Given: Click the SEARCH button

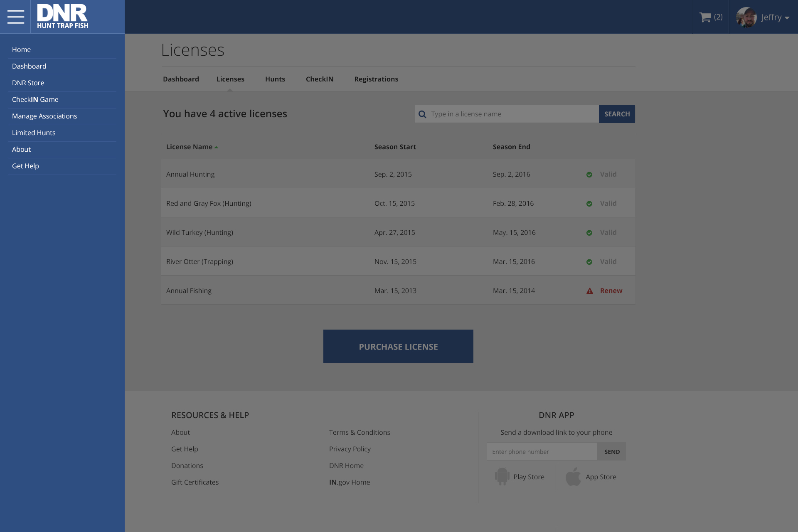Looking at the screenshot, I should (x=617, y=114).
